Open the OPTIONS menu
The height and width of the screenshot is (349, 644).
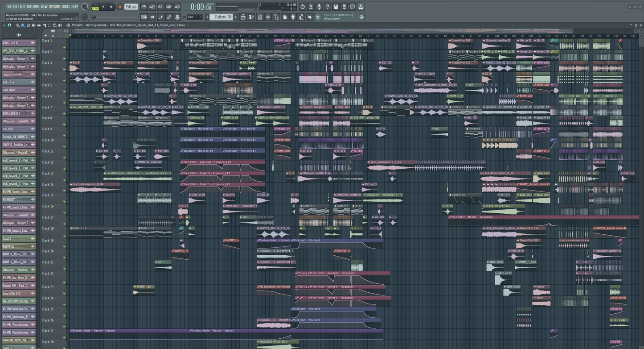coord(54,7)
